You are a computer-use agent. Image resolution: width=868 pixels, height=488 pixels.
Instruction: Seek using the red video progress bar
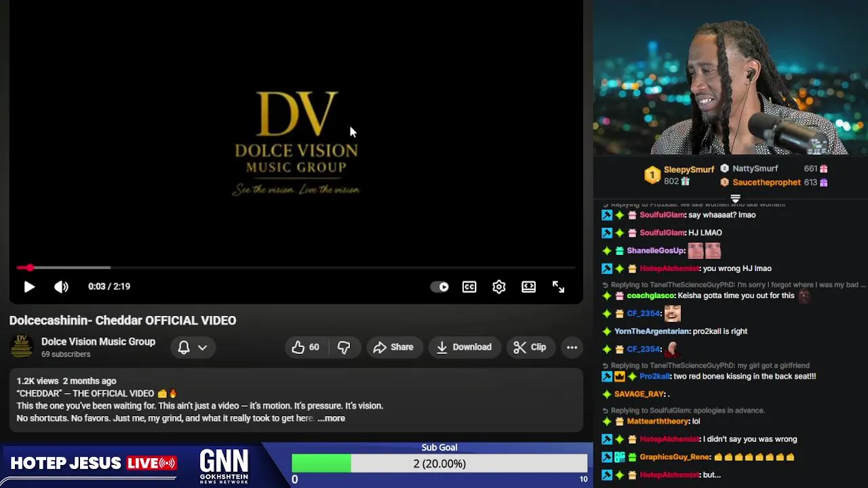click(x=296, y=268)
